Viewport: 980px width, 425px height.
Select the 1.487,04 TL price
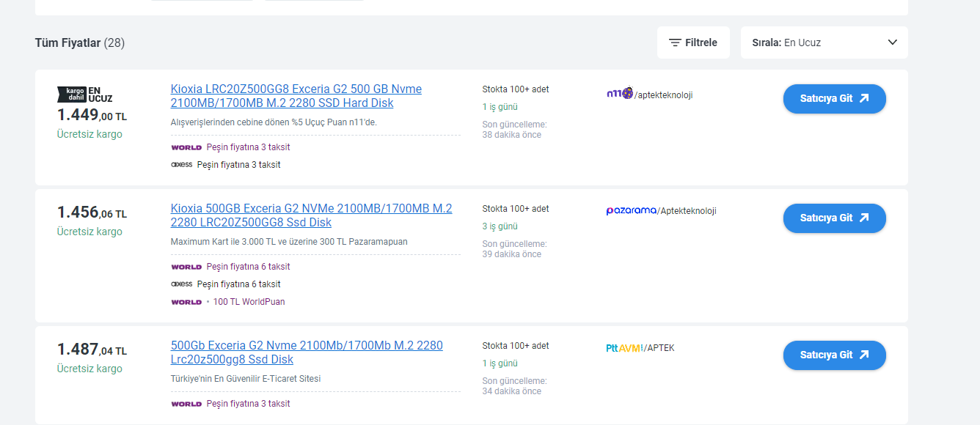click(x=92, y=350)
